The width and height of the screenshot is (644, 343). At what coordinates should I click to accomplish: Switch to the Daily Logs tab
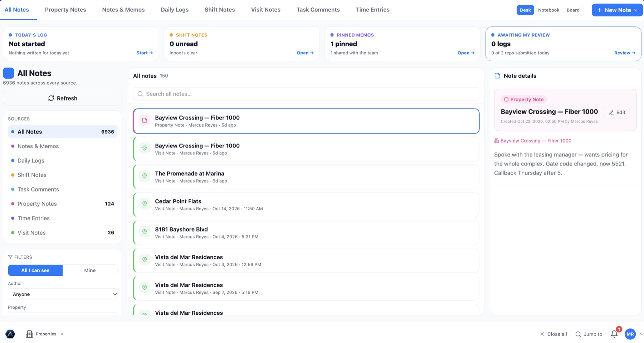coord(175,10)
